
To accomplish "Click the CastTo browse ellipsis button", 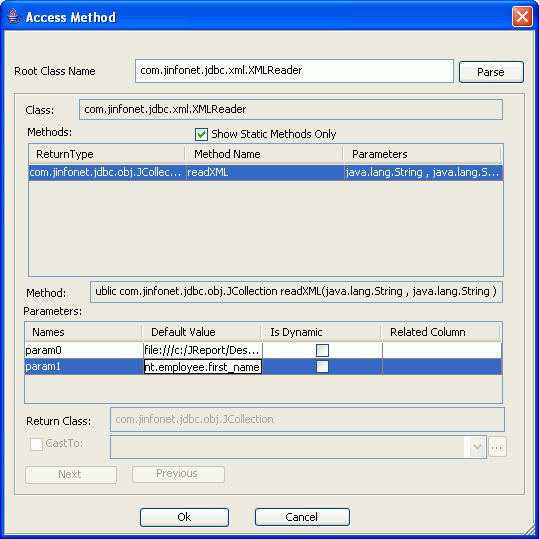I will point(497,447).
